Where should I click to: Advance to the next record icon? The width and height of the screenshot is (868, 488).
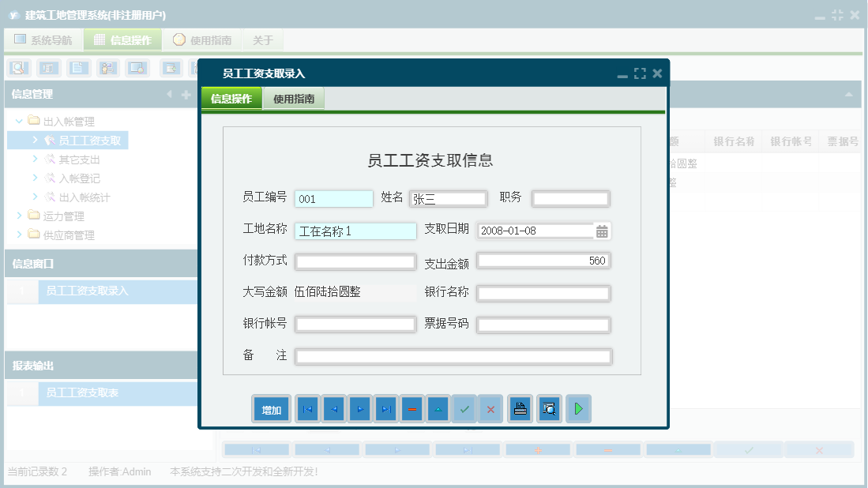coord(359,408)
